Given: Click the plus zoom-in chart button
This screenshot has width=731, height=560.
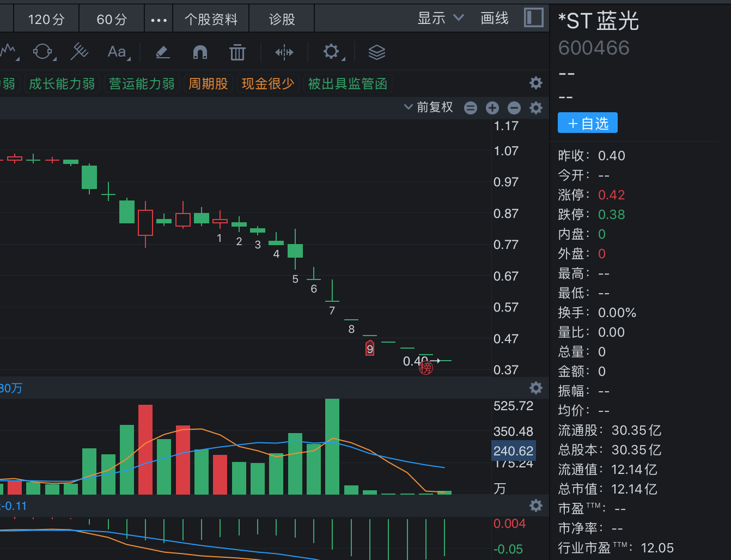Looking at the screenshot, I should [492, 108].
